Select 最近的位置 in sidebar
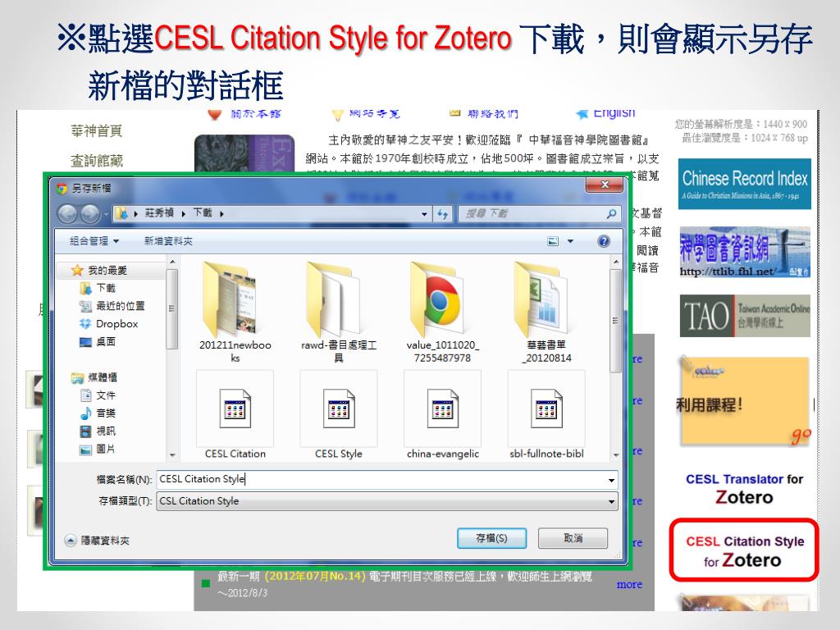 pyautogui.click(x=112, y=306)
